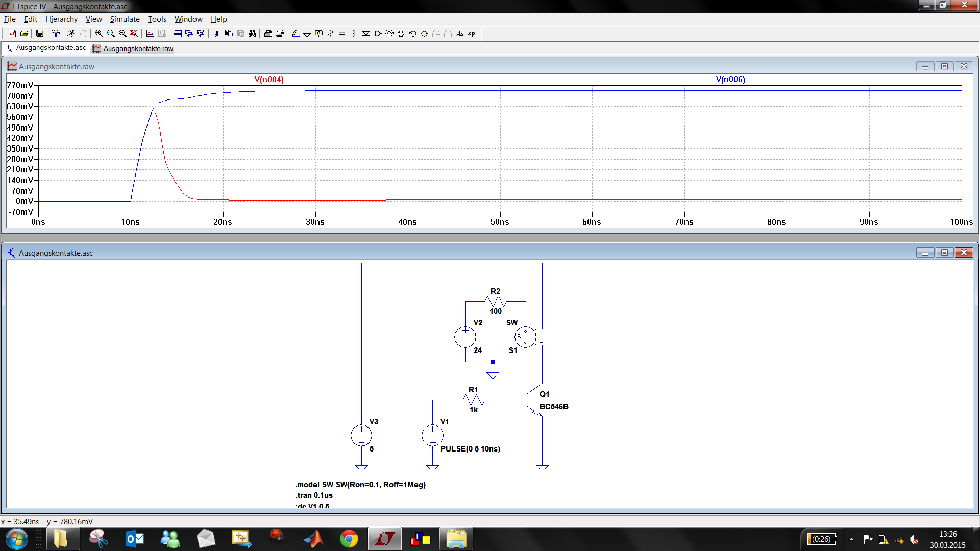Open the Window menu

[188, 19]
